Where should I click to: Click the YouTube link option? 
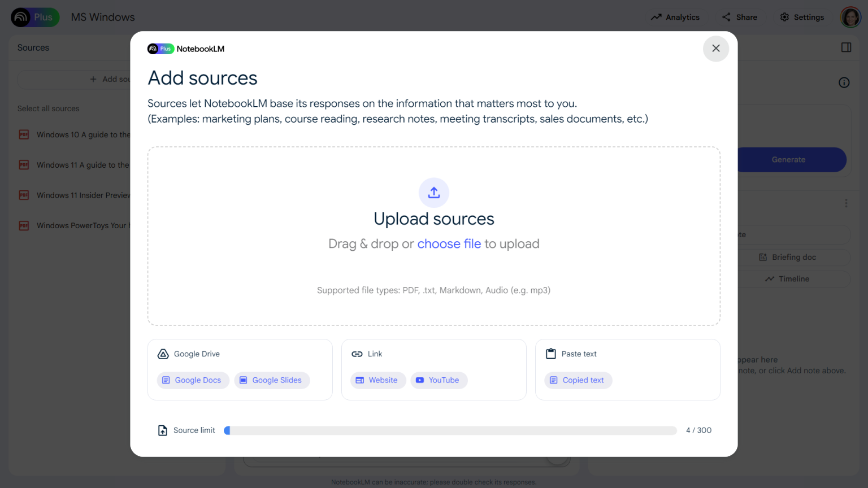(439, 380)
